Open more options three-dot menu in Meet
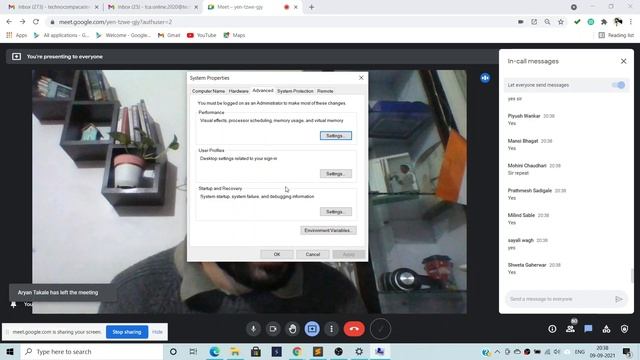640x360 pixels. tap(331, 329)
